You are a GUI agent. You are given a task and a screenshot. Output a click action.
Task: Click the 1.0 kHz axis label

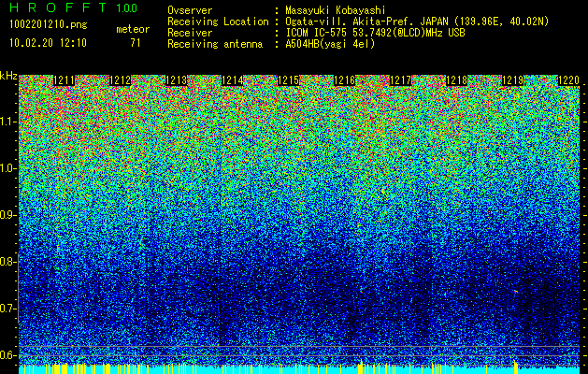tap(7, 168)
